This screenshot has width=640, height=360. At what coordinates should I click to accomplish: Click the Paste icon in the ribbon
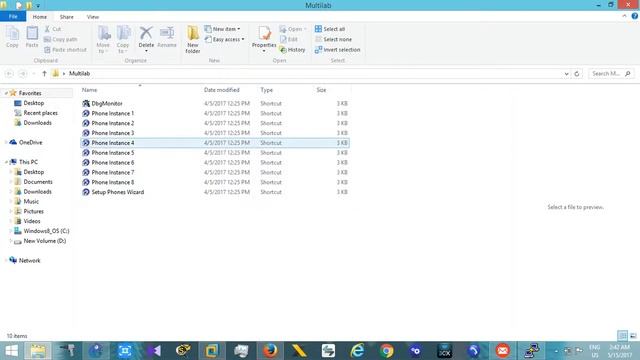point(32,37)
